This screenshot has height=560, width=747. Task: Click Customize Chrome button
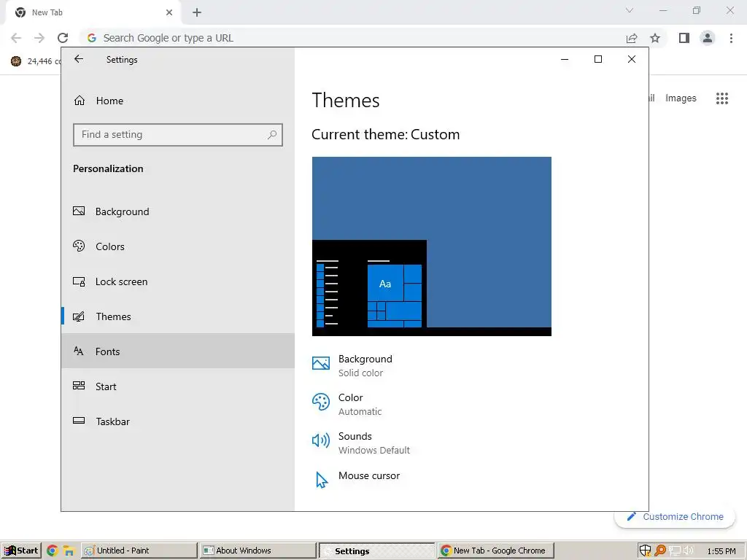[x=675, y=517]
